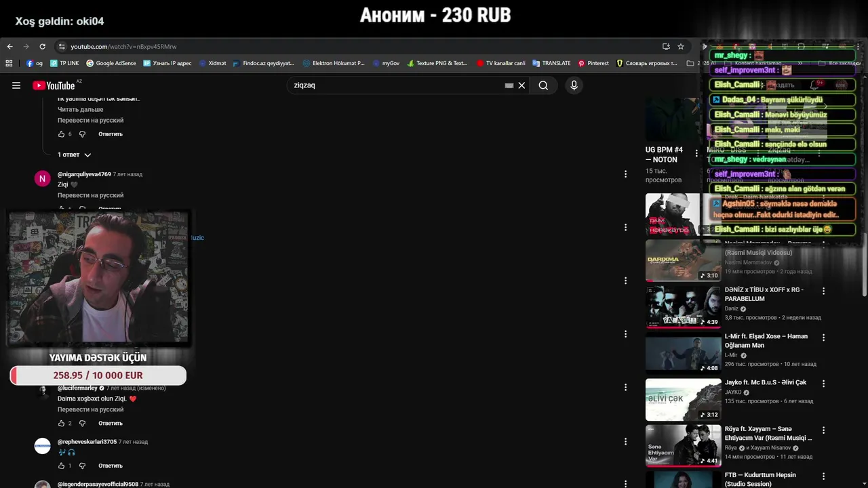This screenshot has height=488, width=868.
Task: Dislike the lucifermarley comment
Action: click(82, 424)
